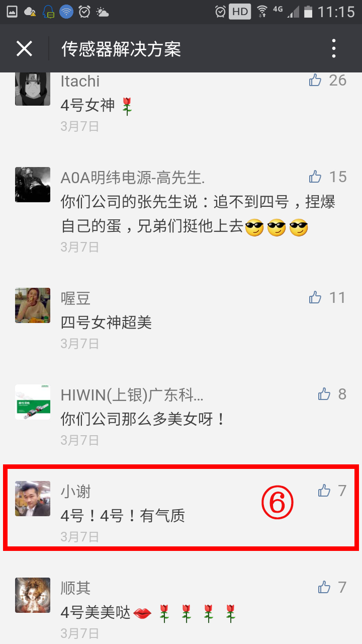The height and width of the screenshot is (644, 362).
Task: Close the 传感器解决方案 page with X
Action: point(24,49)
